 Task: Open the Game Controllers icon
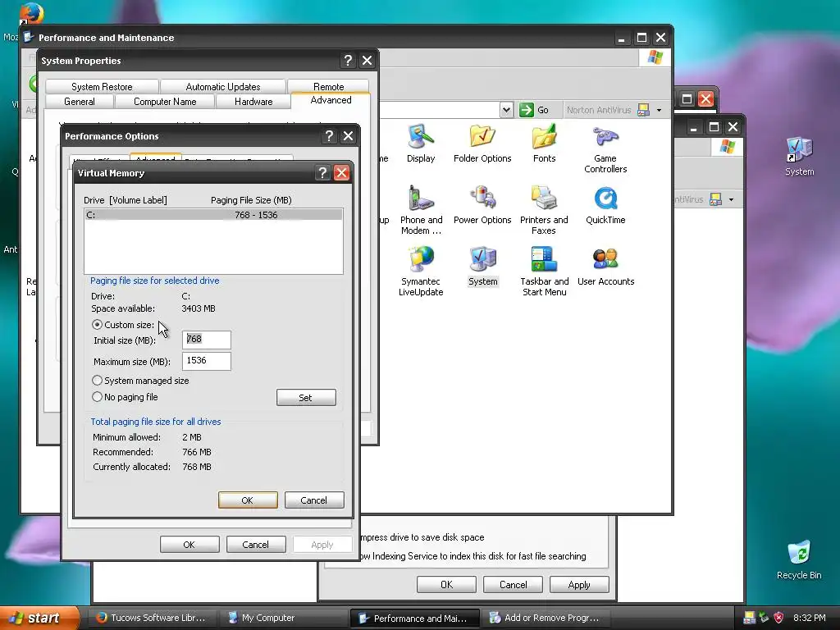click(x=605, y=148)
